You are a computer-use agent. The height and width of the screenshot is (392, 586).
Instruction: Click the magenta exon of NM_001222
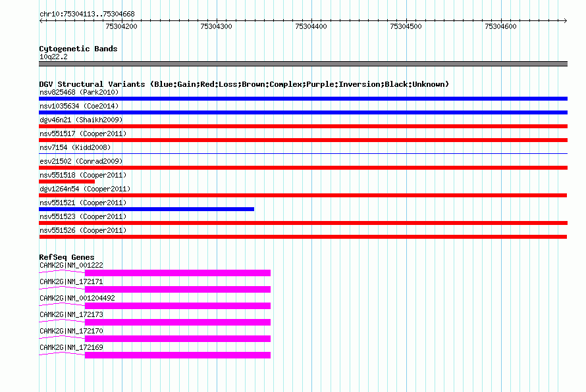click(x=178, y=273)
